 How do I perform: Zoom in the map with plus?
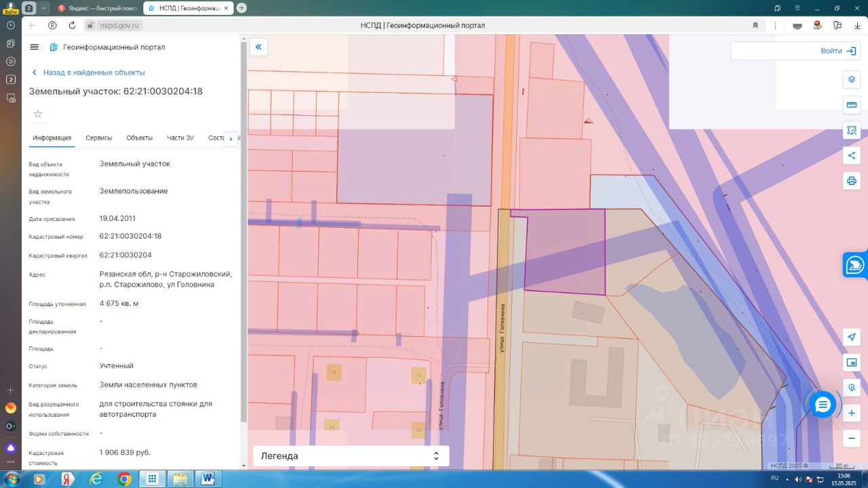click(x=852, y=413)
